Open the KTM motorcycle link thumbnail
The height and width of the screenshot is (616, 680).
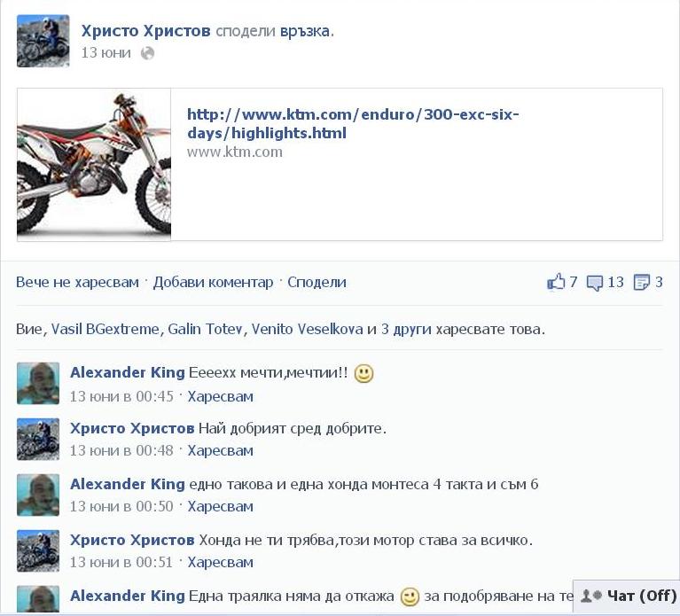tap(94, 164)
